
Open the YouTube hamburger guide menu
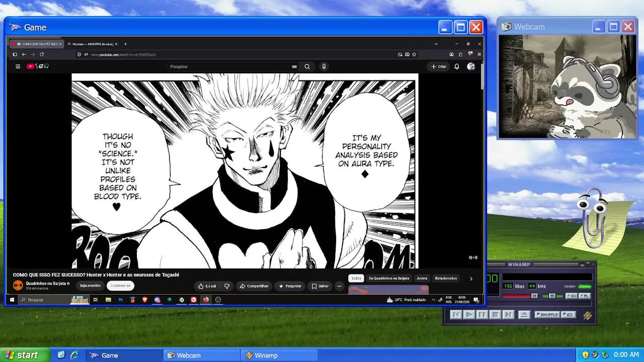pyautogui.click(x=18, y=66)
